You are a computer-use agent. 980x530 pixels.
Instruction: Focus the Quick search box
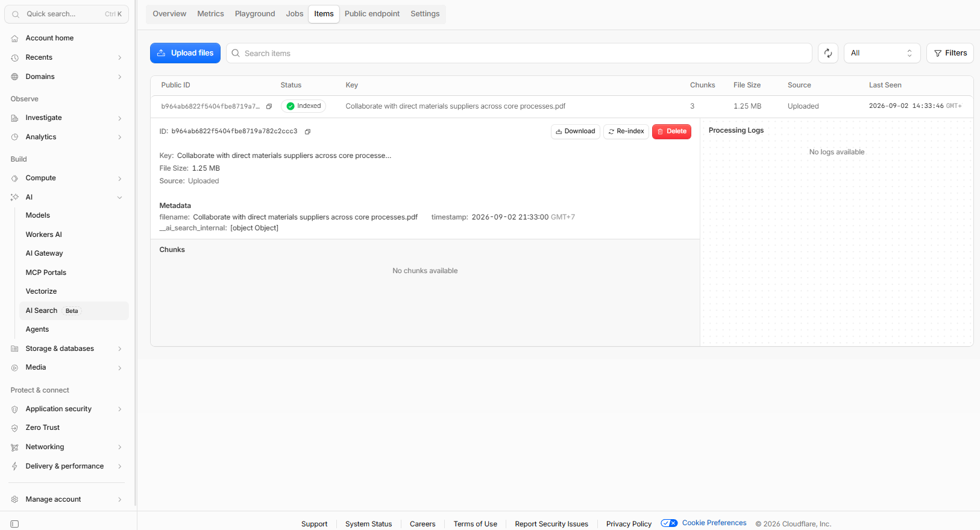(66, 14)
